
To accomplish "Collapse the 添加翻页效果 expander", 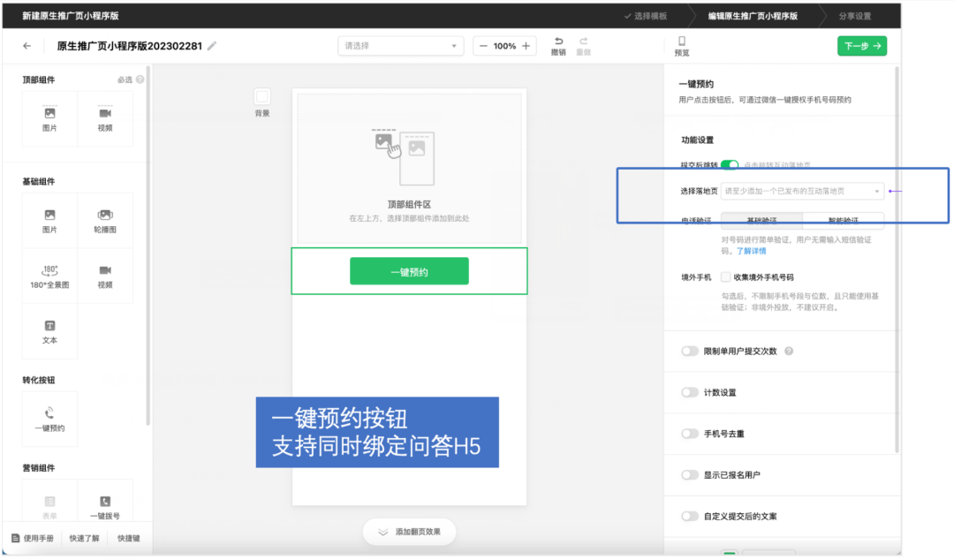I will coord(409,532).
